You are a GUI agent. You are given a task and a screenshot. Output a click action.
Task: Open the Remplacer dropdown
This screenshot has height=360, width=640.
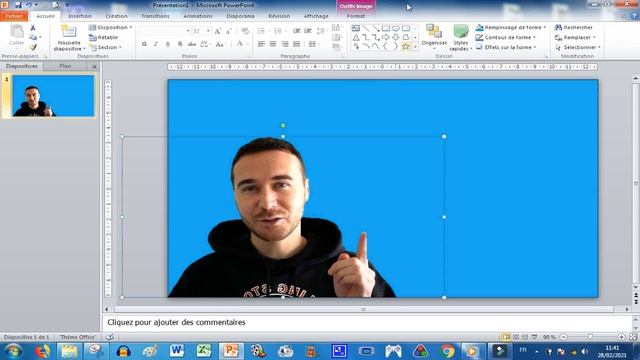click(x=576, y=37)
